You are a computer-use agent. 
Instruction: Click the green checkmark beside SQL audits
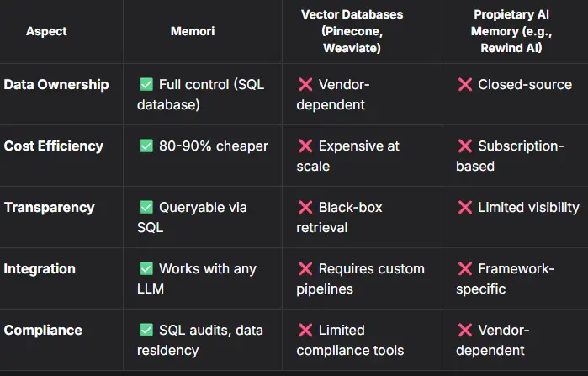[146, 331]
